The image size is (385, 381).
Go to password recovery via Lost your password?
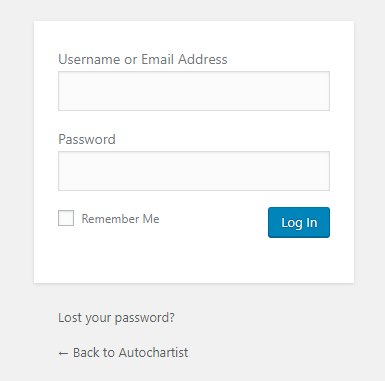(116, 318)
